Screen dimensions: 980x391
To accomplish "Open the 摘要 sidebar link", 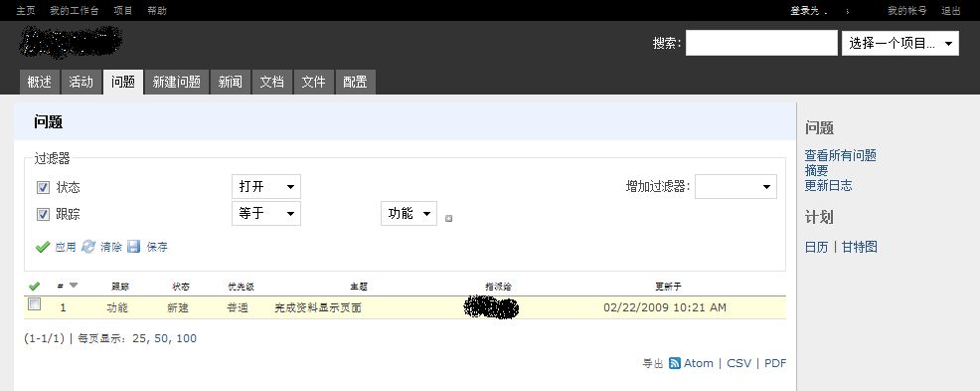I will click(x=816, y=171).
